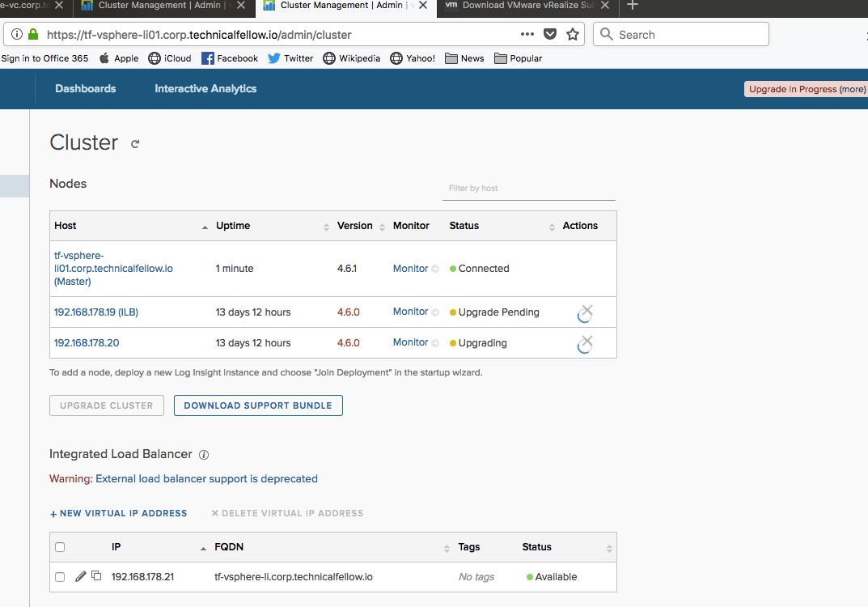868x607 pixels.
Task: Expand the Popular bookmarks folder
Action: [x=518, y=58]
